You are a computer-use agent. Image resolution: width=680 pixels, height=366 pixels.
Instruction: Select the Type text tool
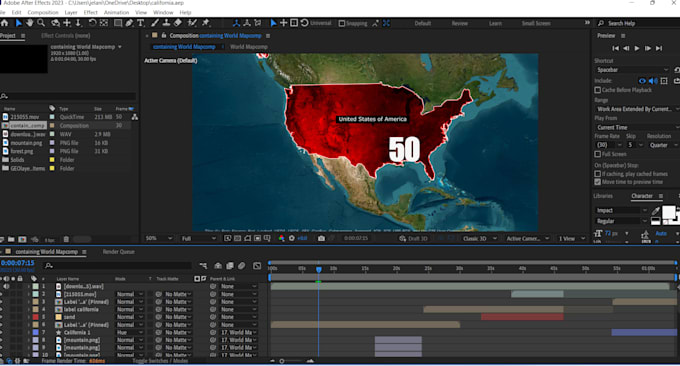coord(141,23)
